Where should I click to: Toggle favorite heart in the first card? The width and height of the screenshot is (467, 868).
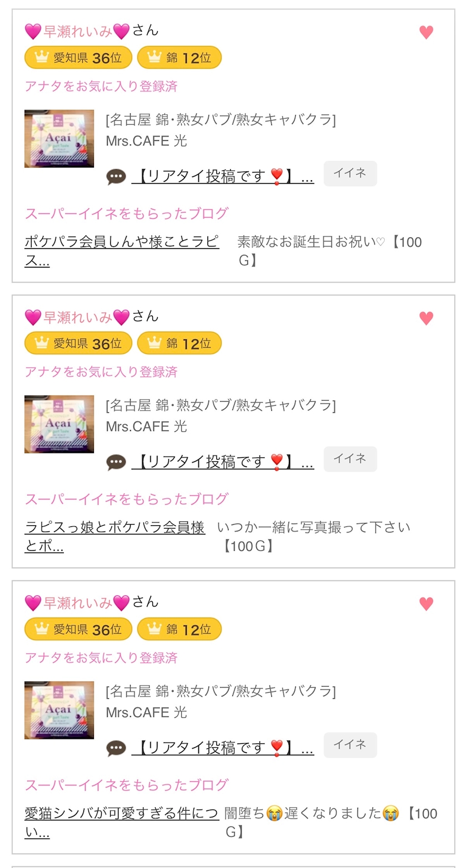pos(426,33)
